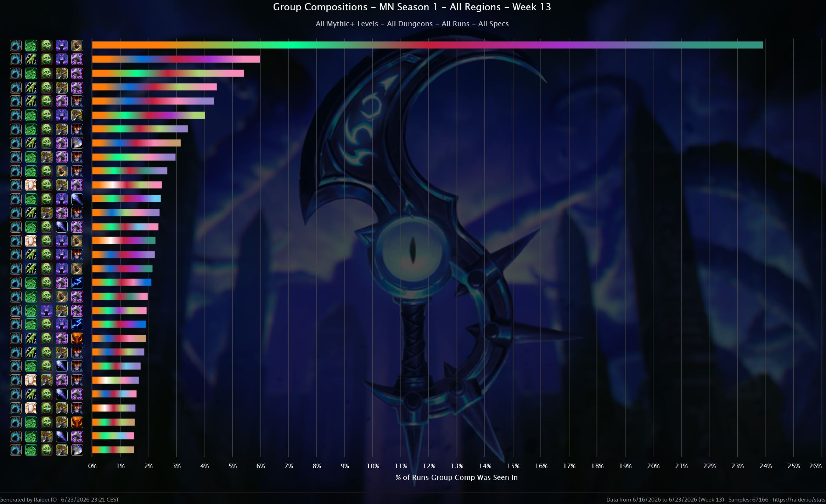
Task: Click the blue paw icon in the top row
Action: (16, 45)
